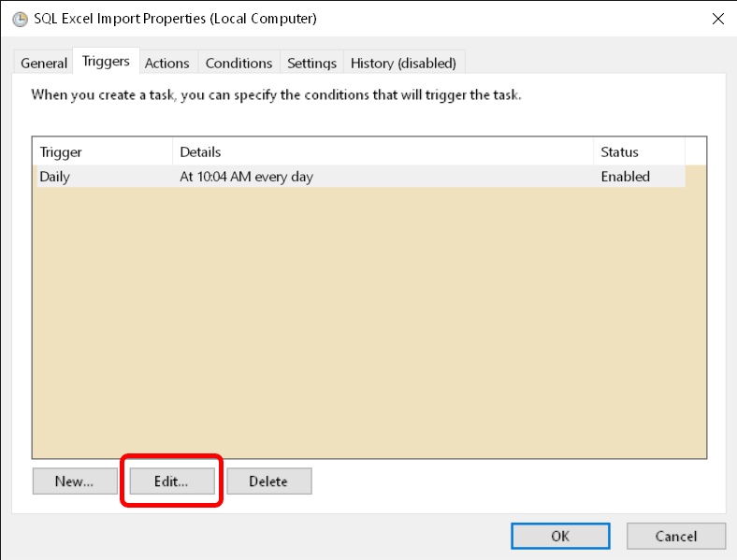Cancel the properties dialog
This screenshot has width=737, height=560.
(x=675, y=536)
